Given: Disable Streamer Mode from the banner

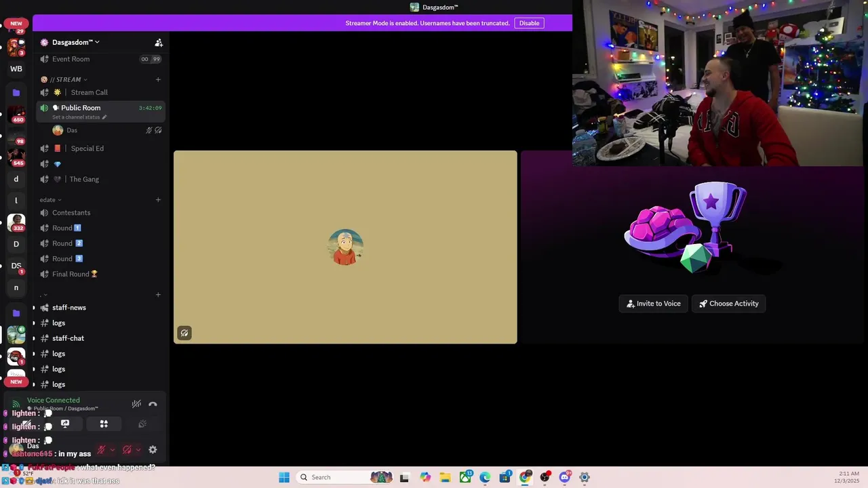Looking at the screenshot, I should [x=529, y=23].
